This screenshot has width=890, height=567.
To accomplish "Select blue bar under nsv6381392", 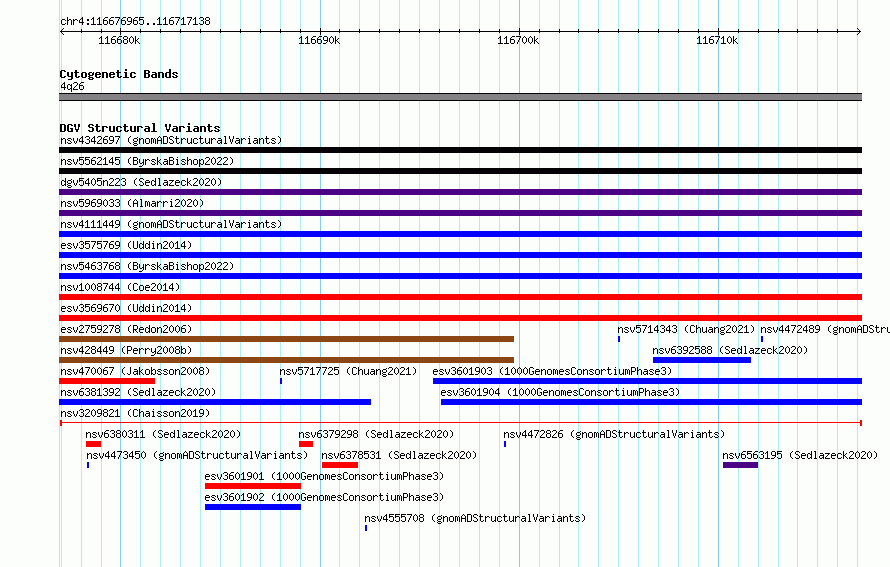I will 215,402.
